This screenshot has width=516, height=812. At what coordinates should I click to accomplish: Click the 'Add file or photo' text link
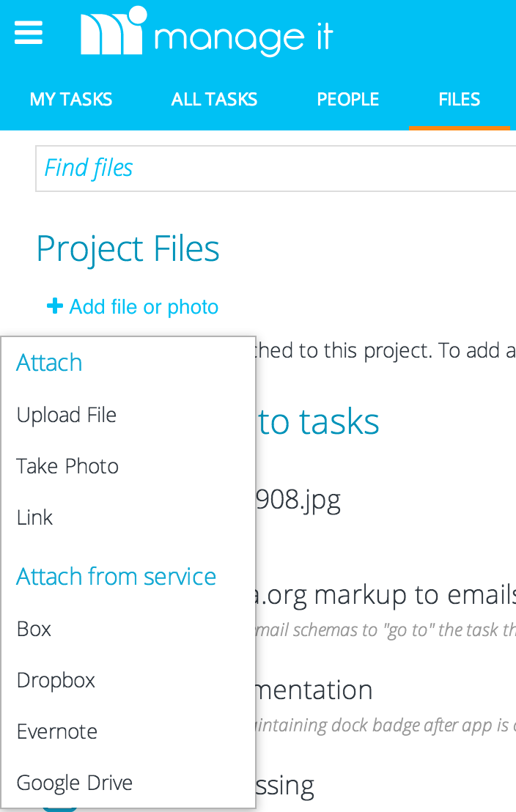pos(144,306)
